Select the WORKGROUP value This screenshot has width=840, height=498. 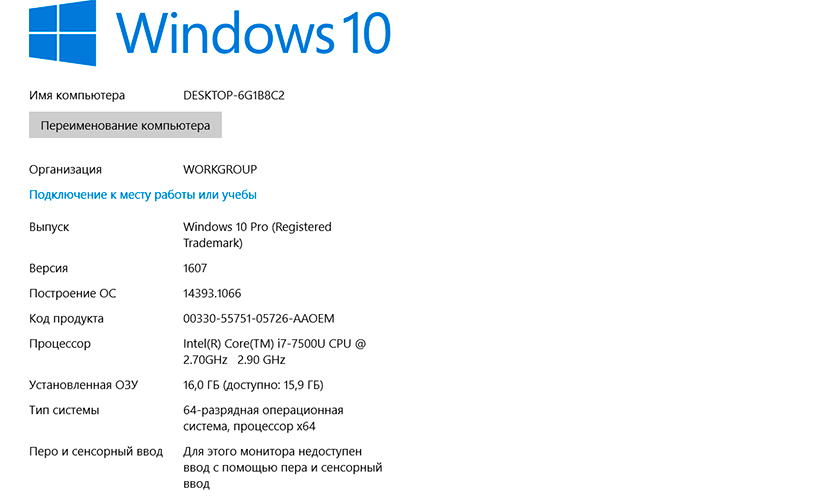coord(220,170)
